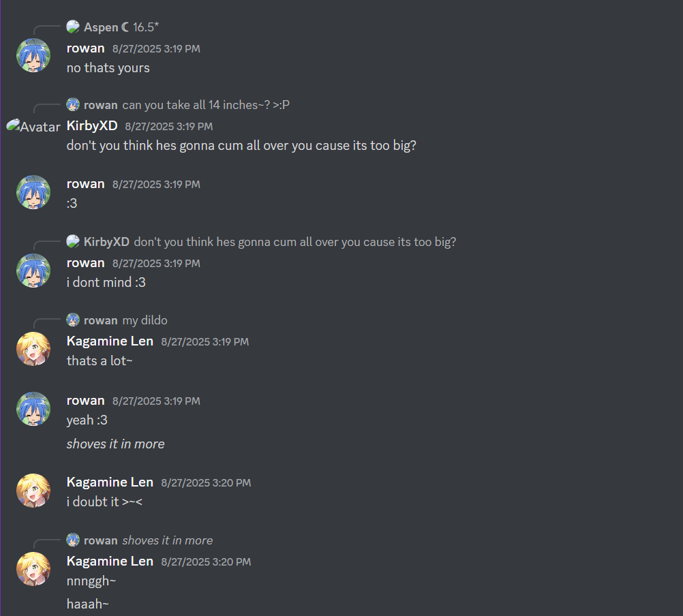Screen dimensions: 683x616
Task: Open rowan's avatar beside "yeah :3"
Action: click(x=33, y=409)
